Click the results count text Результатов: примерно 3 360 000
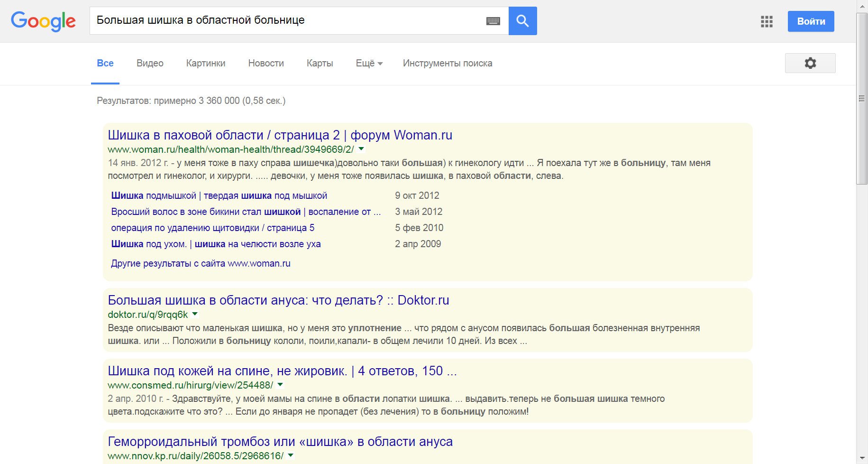This screenshot has width=868, height=464. 191,101
